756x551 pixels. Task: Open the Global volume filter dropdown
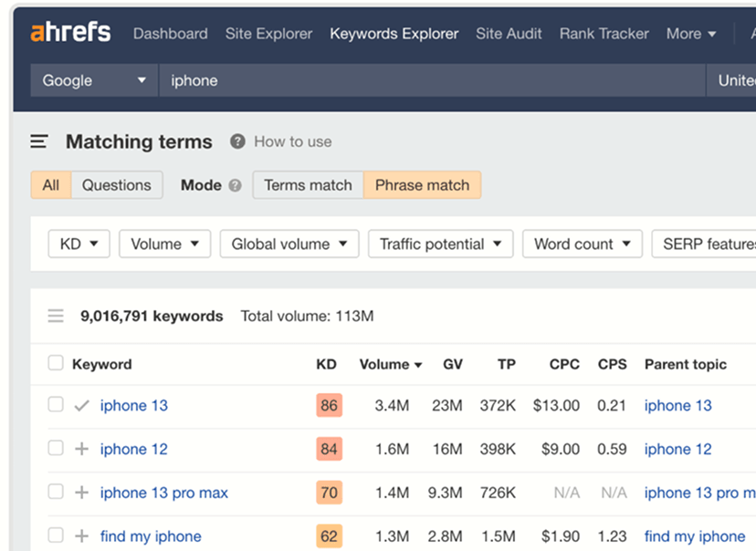[289, 244]
